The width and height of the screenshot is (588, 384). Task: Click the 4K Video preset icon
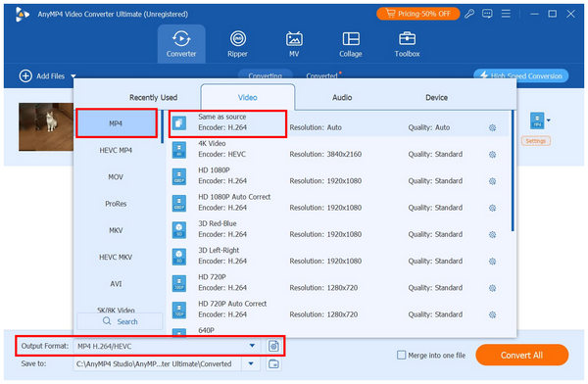click(x=179, y=150)
